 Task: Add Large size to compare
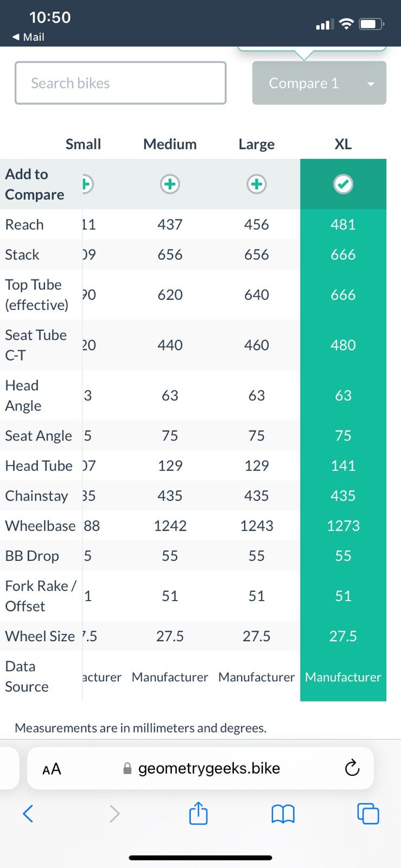click(257, 184)
